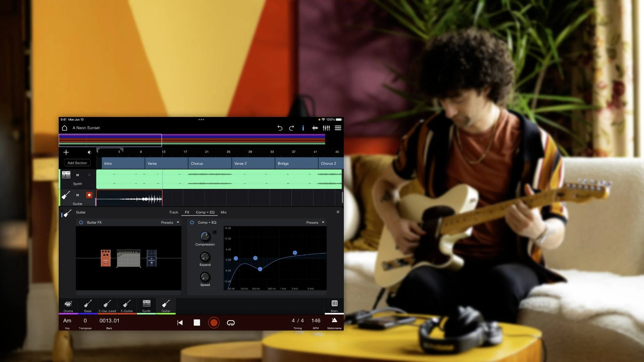Image resolution: width=644 pixels, height=362 pixels.
Task: Click the undo arrow icon
Action: click(x=280, y=128)
